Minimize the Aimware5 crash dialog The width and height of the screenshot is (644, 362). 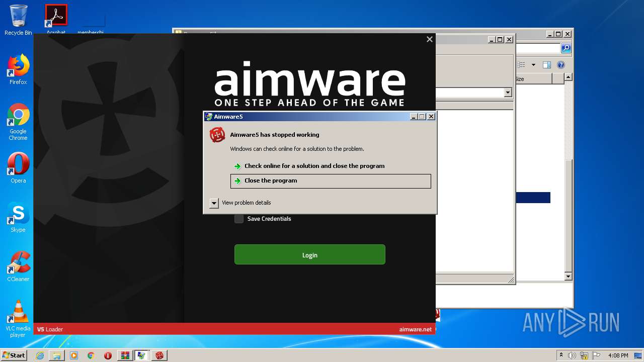point(414,117)
